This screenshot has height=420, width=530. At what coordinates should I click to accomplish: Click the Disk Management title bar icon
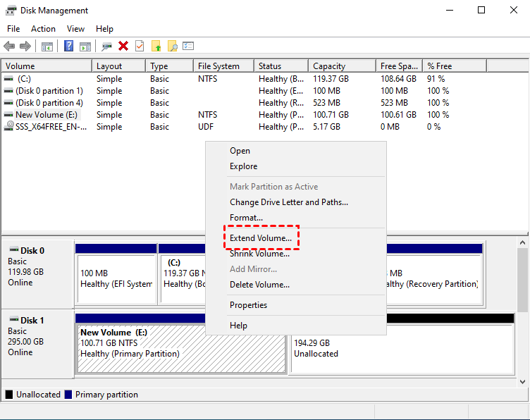(11, 11)
